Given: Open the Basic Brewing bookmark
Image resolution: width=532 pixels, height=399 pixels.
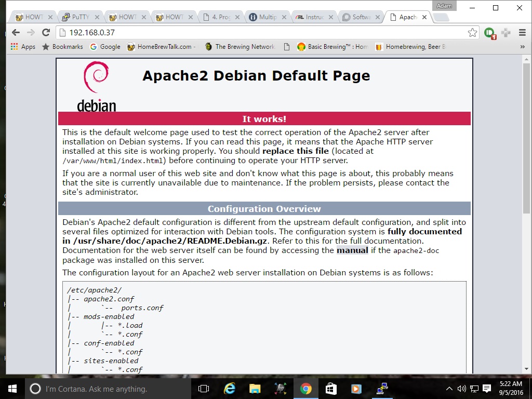Looking at the screenshot, I should pyautogui.click(x=332, y=47).
